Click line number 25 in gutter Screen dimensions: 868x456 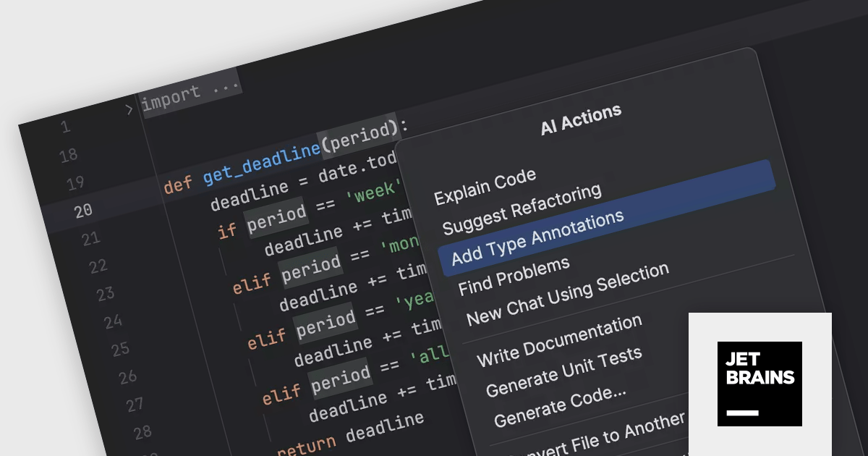coord(120,350)
